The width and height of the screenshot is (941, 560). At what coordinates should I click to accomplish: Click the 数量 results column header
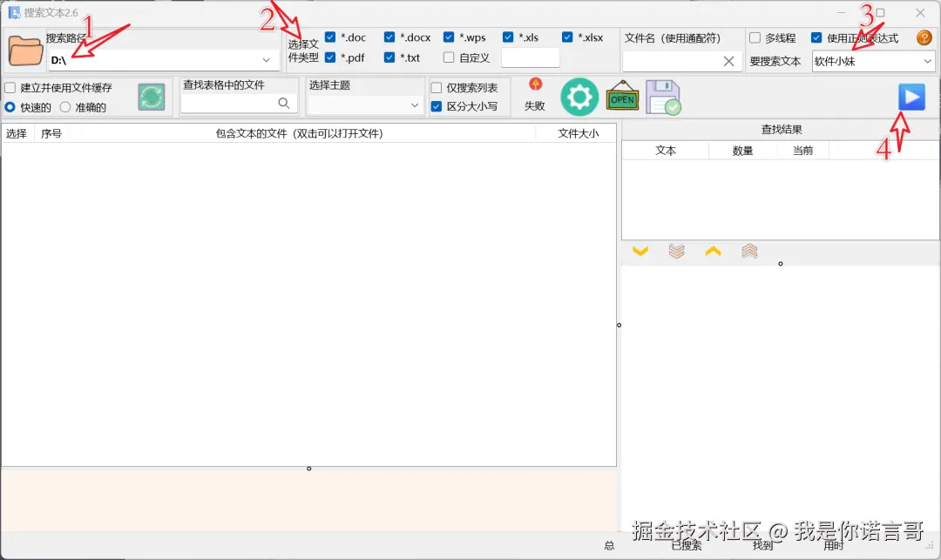click(742, 151)
